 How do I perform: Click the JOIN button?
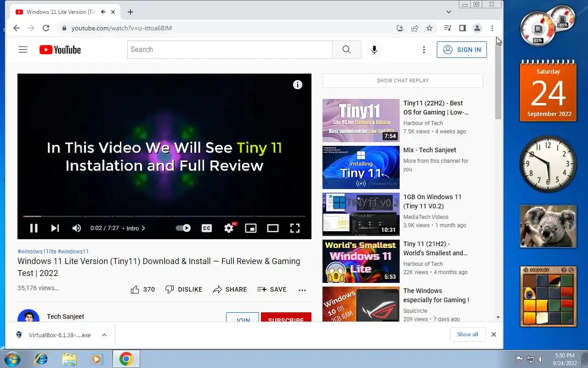tap(243, 317)
